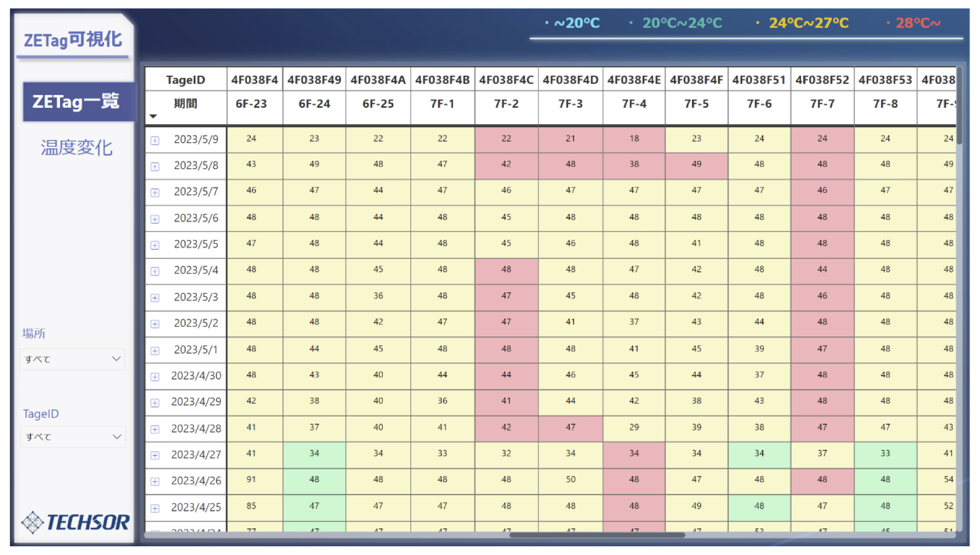Click the 2023/4/27 cell for 7F-4
Screen dimensions: 980x555
[x=634, y=454]
